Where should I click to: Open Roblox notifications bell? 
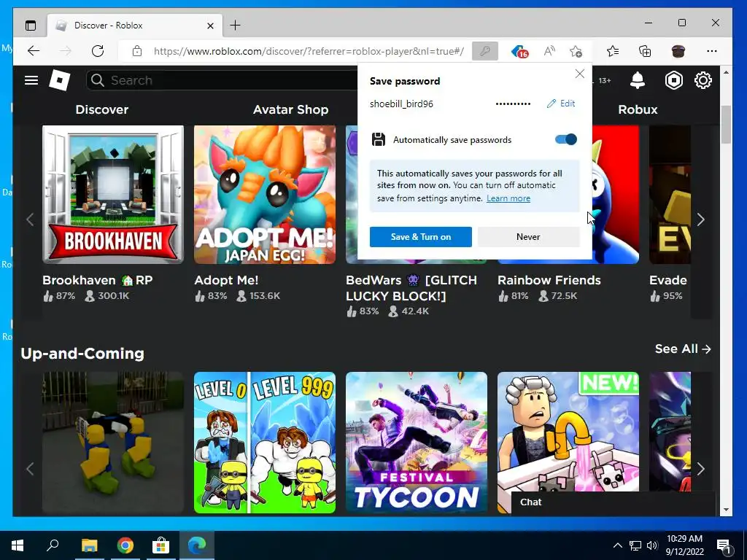pos(638,80)
